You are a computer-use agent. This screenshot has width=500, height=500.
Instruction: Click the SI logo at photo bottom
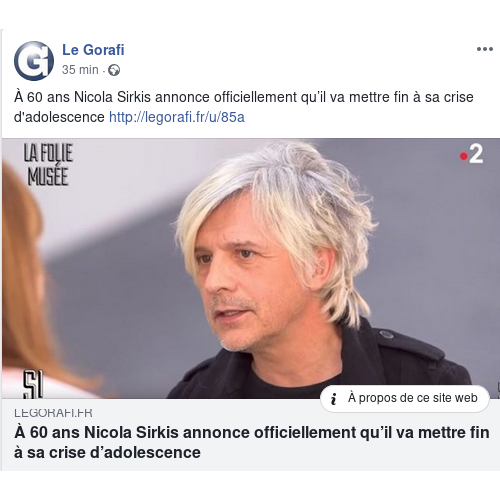[x=33, y=385]
